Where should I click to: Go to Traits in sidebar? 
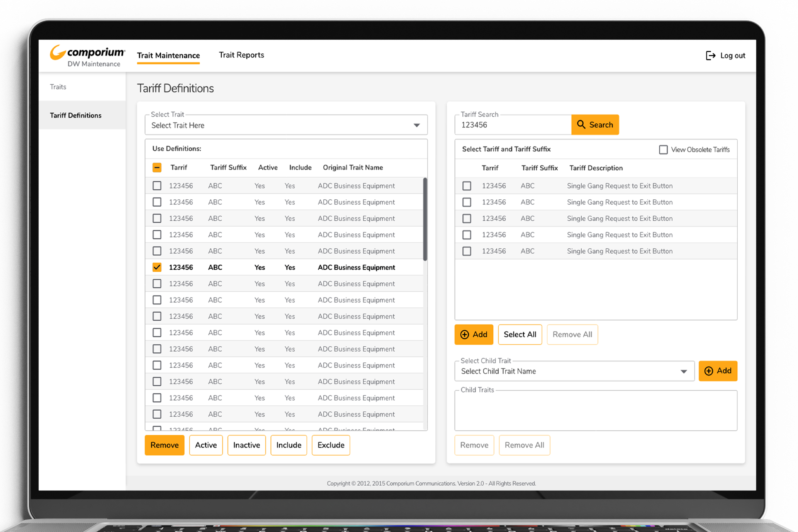(58, 87)
